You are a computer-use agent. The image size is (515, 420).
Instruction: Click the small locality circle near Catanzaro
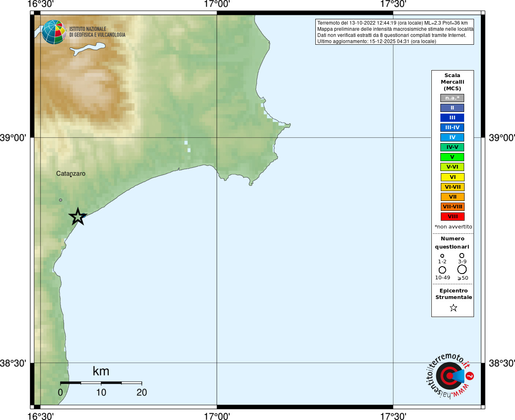click(x=61, y=200)
